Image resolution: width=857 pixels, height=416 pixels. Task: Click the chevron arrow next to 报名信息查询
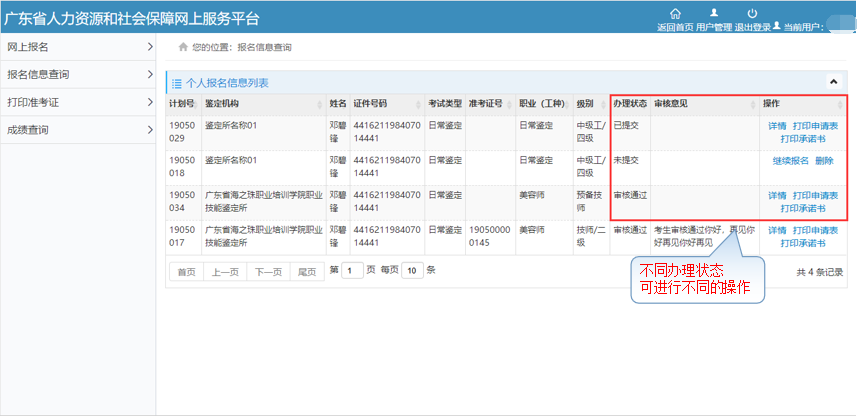click(x=150, y=74)
